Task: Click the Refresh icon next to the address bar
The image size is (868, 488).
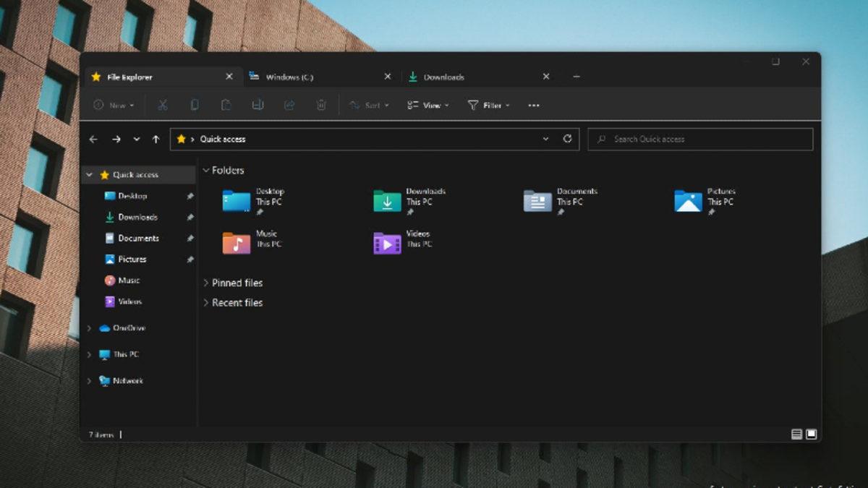Action: coord(569,139)
